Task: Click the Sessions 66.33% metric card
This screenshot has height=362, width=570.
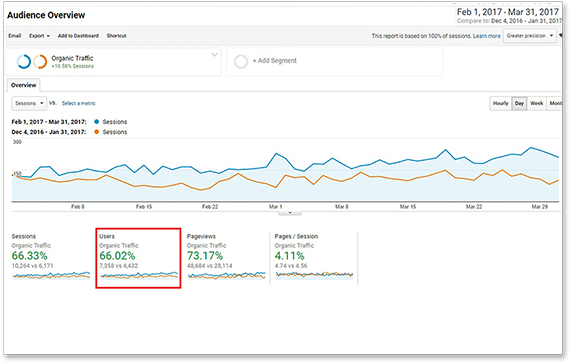Action: point(51,257)
